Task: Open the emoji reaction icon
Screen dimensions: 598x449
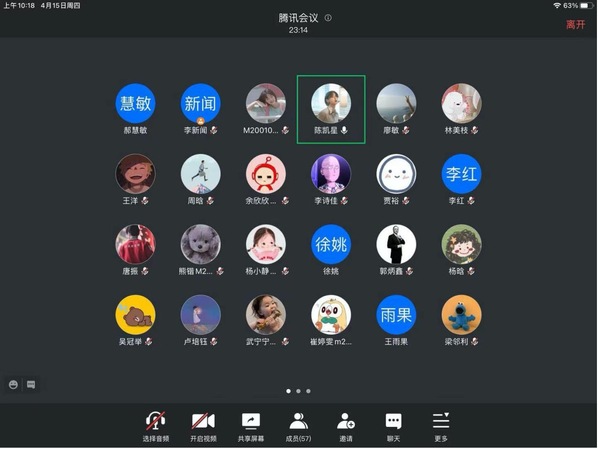Action: coord(13,385)
